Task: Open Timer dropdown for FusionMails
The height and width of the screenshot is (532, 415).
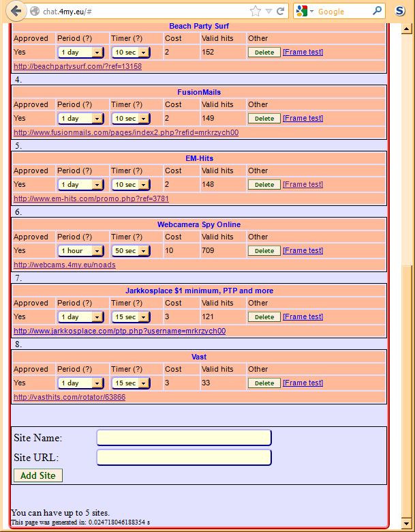Action: click(131, 119)
